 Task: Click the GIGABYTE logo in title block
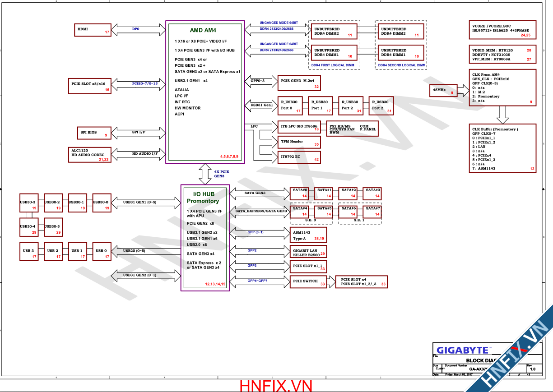(463, 350)
